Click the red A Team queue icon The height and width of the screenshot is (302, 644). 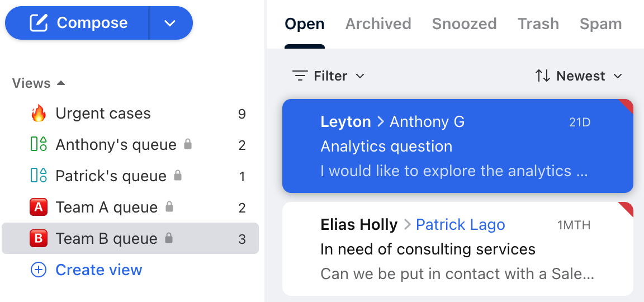(x=39, y=207)
